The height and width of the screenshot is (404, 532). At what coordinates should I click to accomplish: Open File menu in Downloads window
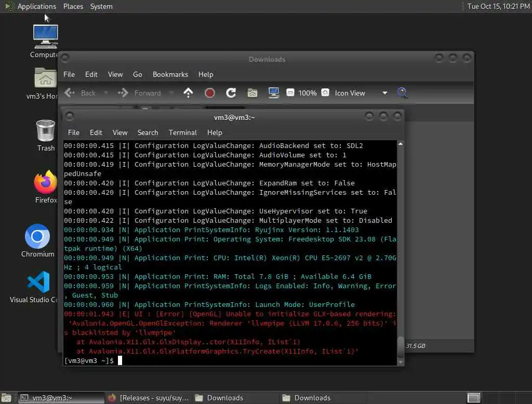coord(69,74)
